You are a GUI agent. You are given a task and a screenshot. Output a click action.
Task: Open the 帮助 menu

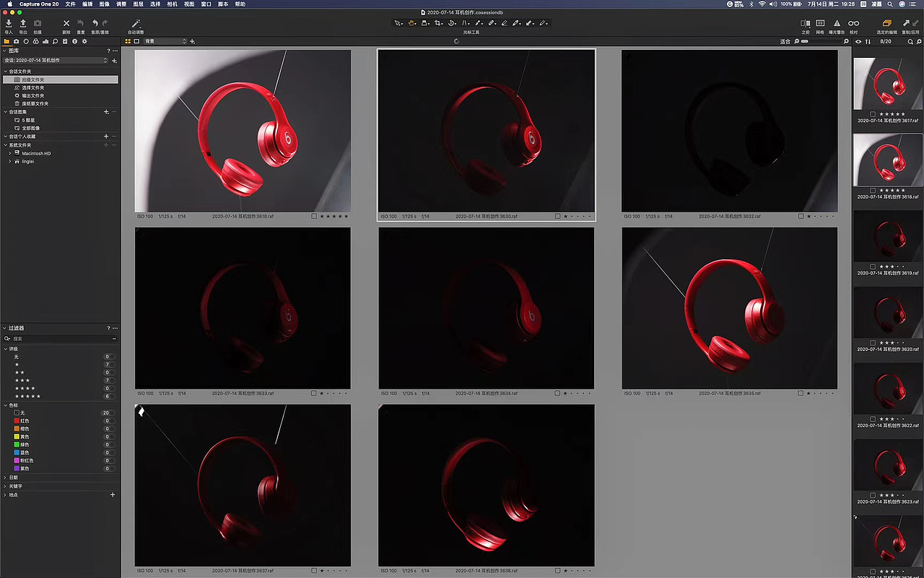(x=240, y=4)
